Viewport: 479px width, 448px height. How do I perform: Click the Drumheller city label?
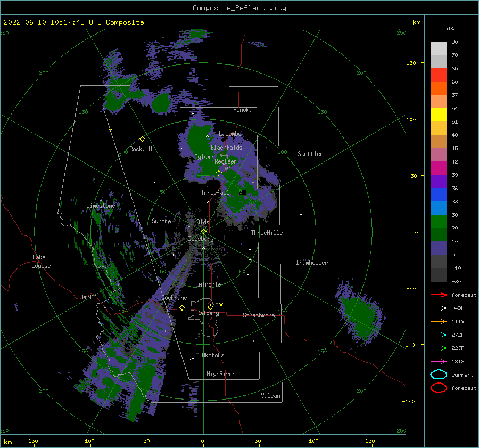312,263
